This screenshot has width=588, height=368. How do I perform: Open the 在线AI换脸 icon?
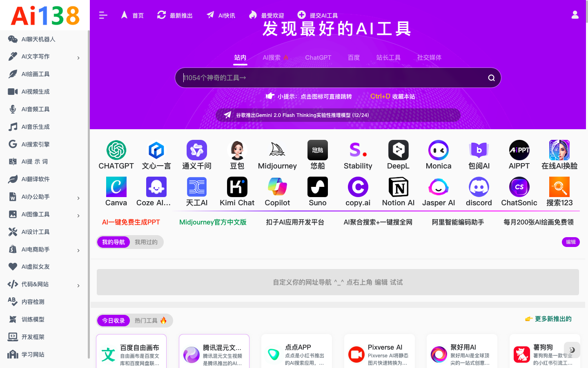pyautogui.click(x=559, y=150)
